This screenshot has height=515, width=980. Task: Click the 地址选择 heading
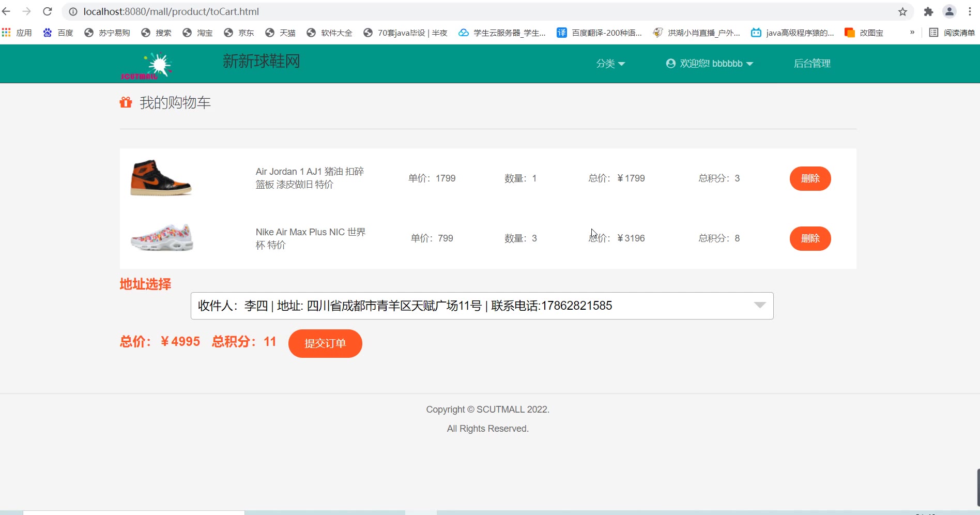tap(145, 284)
